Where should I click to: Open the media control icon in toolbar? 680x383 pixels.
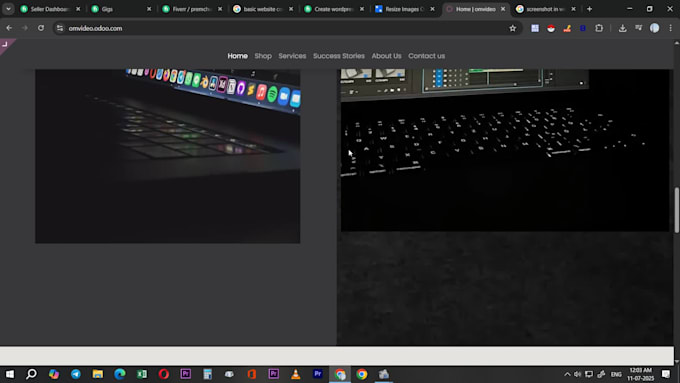coord(638,28)
